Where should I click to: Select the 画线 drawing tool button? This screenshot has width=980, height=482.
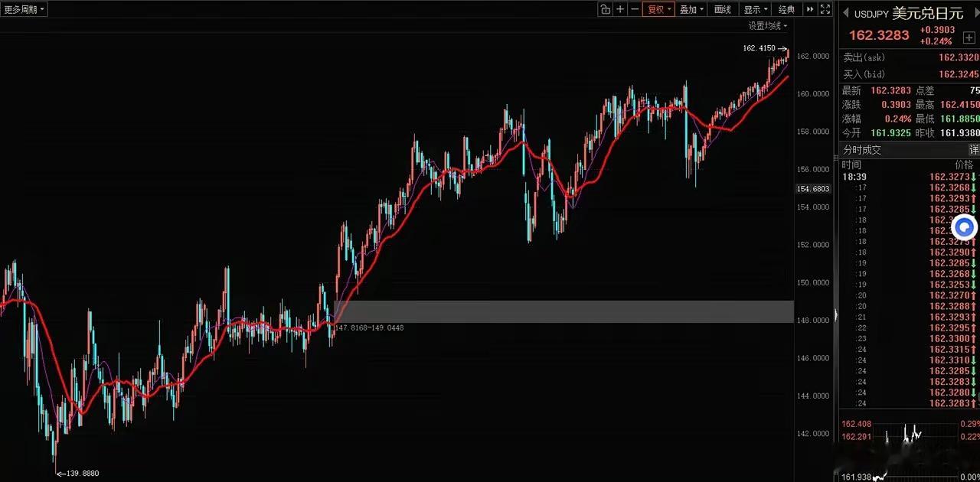(722, 9)
